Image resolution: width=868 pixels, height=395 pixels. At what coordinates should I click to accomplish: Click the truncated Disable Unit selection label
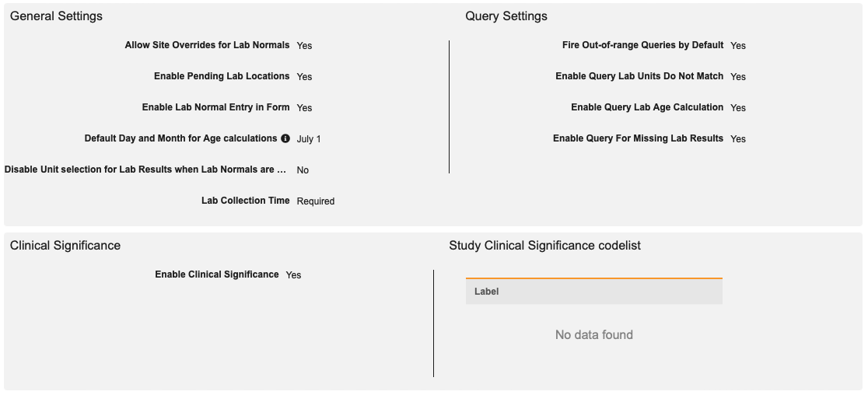pos(145,170)
